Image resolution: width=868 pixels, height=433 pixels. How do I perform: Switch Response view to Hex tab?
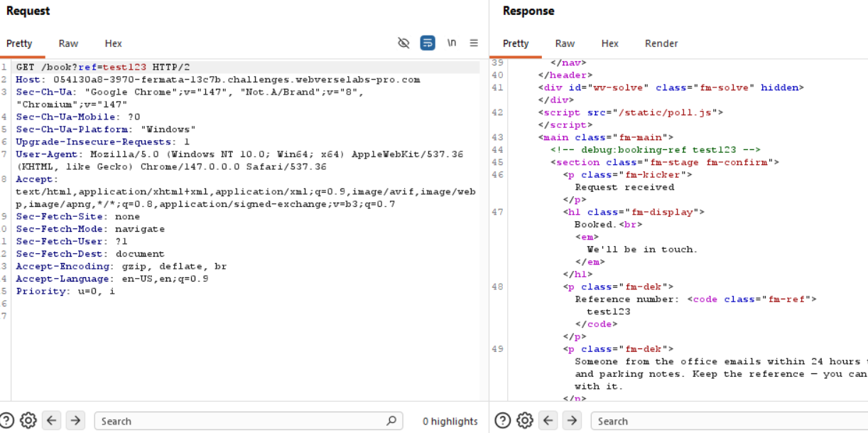[x=609, y=43]
